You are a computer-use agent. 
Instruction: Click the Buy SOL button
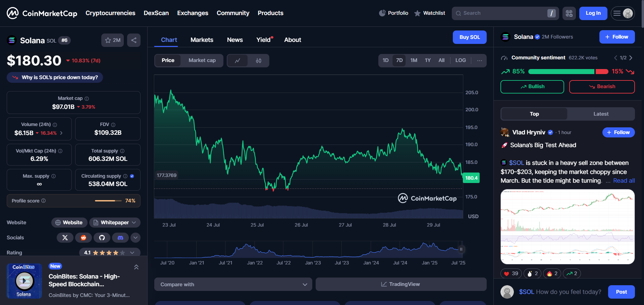(470, 37)
